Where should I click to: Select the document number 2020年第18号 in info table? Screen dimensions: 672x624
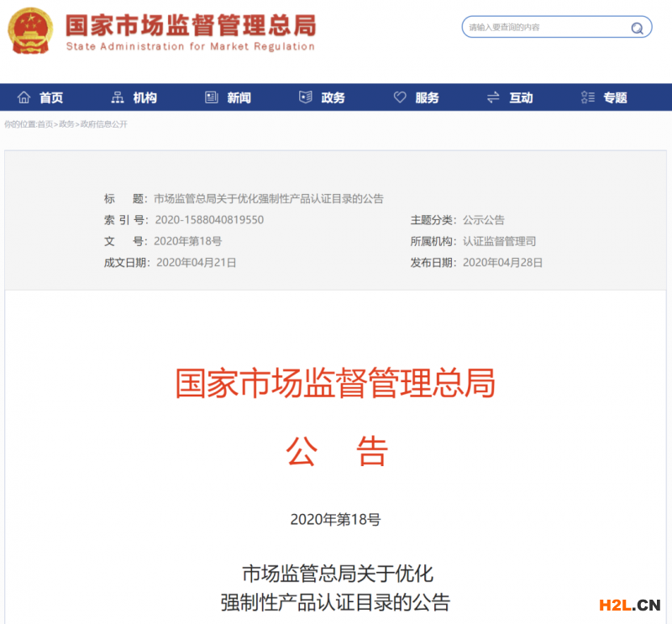[x=187, y=241]
